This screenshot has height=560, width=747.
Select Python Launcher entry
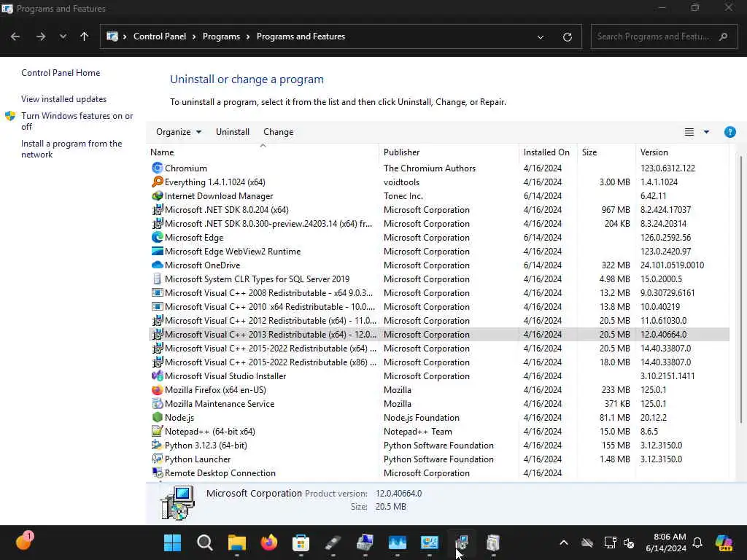pyautogui.click(x=438, y=459)
